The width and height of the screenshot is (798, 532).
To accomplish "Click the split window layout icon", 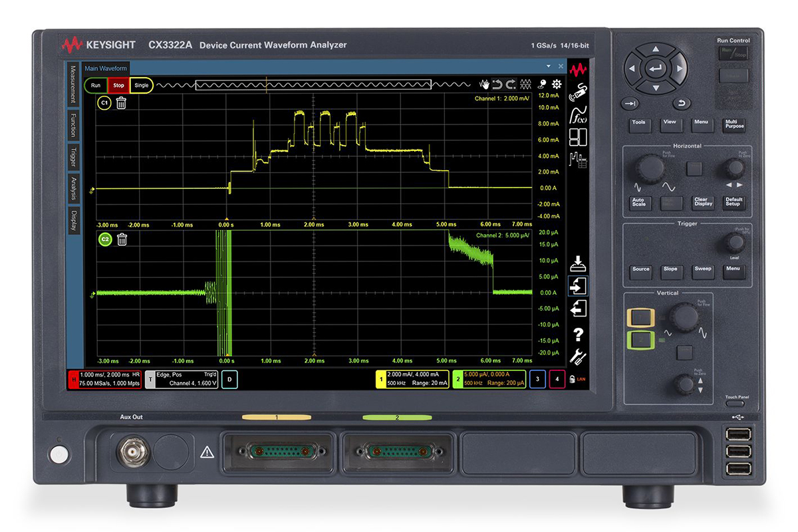I will pyautogui.click(x=579, y=138).
